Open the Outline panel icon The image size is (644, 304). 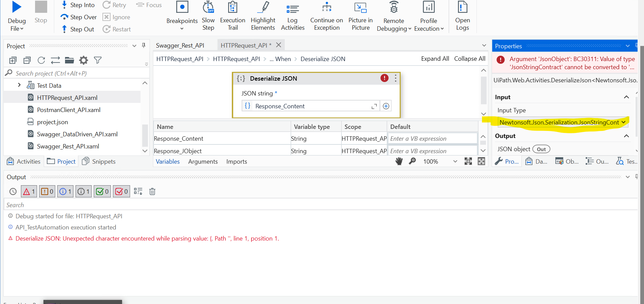597,161
